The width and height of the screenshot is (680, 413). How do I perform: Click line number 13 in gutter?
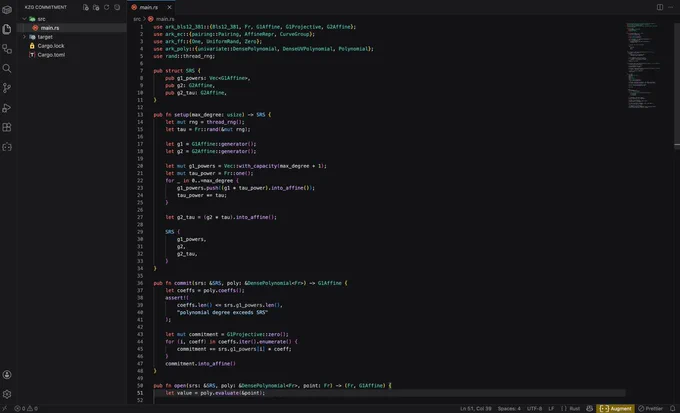tap(140, 115)
